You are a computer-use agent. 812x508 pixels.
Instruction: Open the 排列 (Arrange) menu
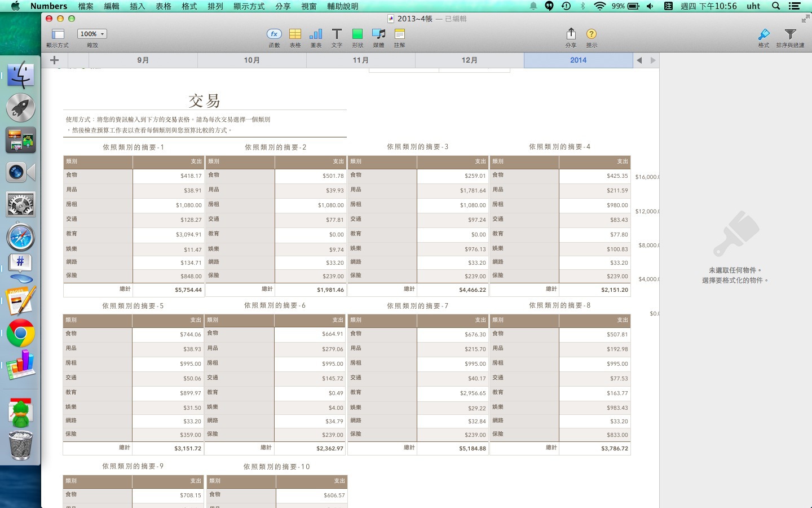click(215, 6)
